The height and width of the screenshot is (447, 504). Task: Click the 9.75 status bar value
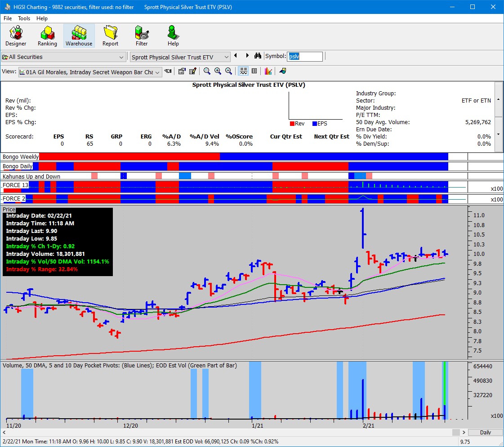coord(465,442)
